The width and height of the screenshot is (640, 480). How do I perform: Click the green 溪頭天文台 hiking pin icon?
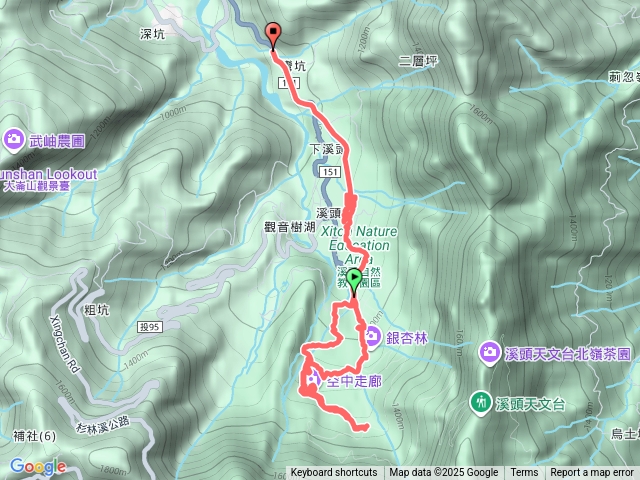[481, 403]
